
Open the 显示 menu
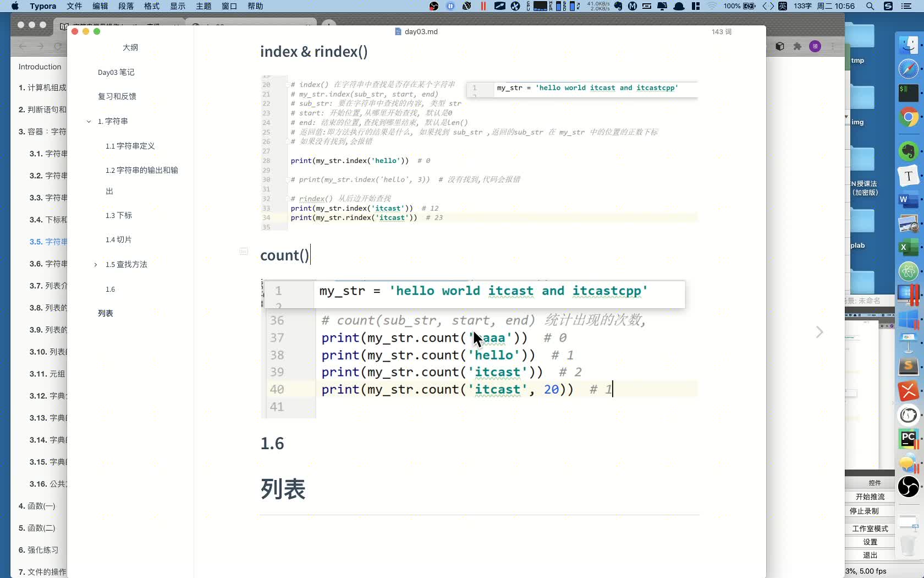click(x=178, y=6)
